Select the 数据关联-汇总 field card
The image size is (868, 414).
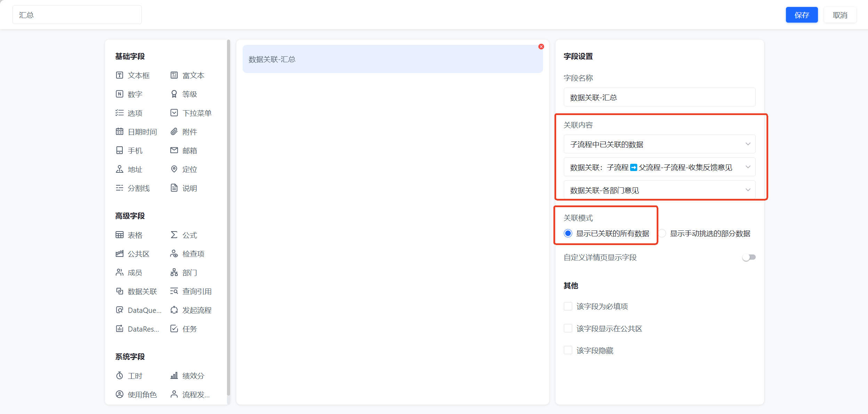(392, 59)
